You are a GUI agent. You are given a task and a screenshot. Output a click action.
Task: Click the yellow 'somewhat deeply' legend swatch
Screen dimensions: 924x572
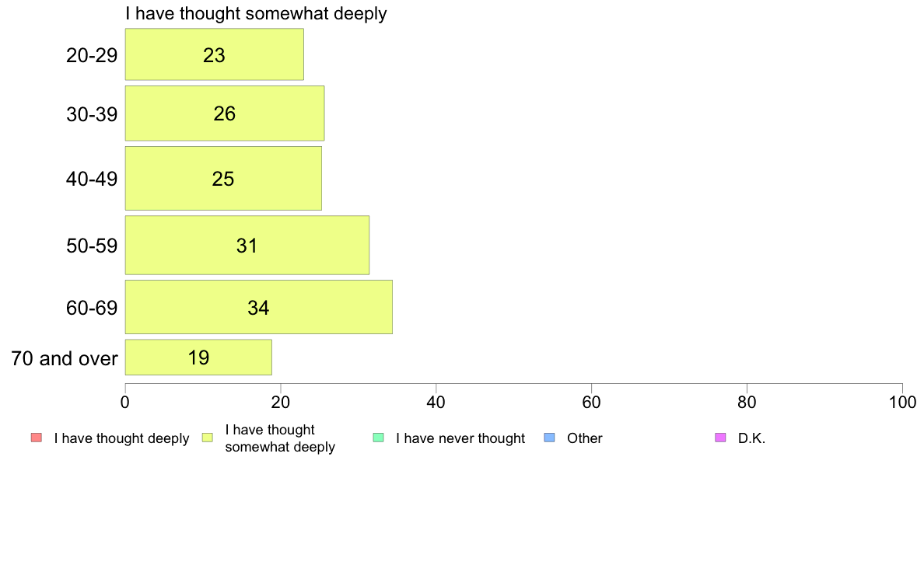208,438
